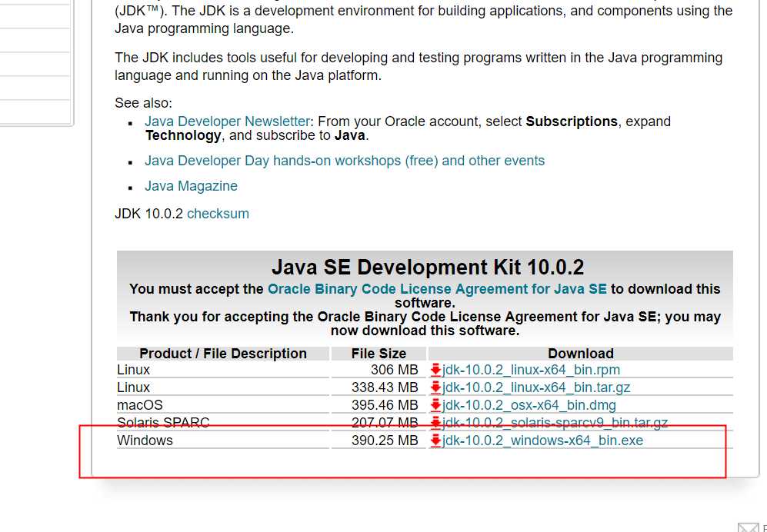767x532 pixels.
Task: Click the red download arrow for linux-x64_bin.rpm
Action: click(435, 370)
